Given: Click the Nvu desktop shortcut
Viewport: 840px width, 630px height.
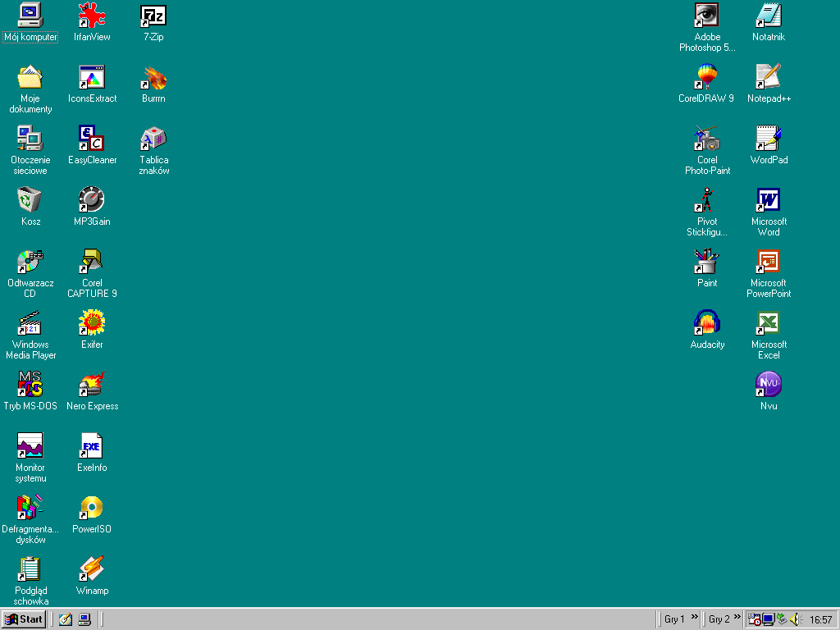Looking at the screenshot, I should coord(768,385).
